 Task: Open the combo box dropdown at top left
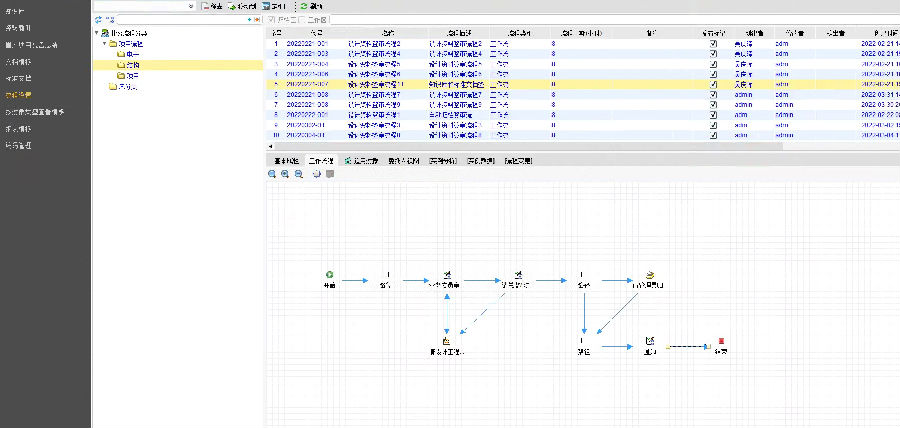(190, 6)
